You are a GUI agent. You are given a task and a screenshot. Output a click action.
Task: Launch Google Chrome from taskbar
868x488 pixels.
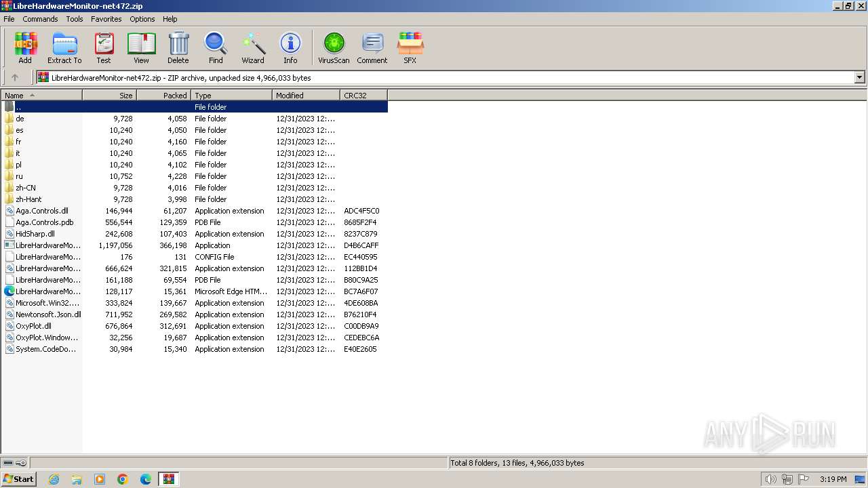pyautogui.click(x=123, y=479)
